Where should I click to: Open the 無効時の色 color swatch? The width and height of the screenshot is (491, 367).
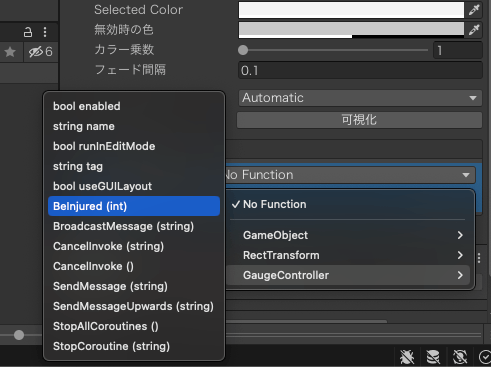[x=351, y=30]
